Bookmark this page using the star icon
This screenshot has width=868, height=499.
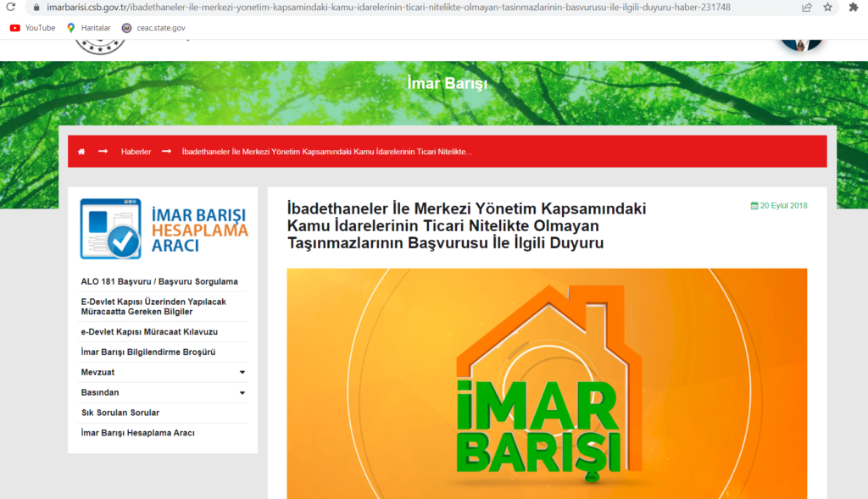coord(827,8)
